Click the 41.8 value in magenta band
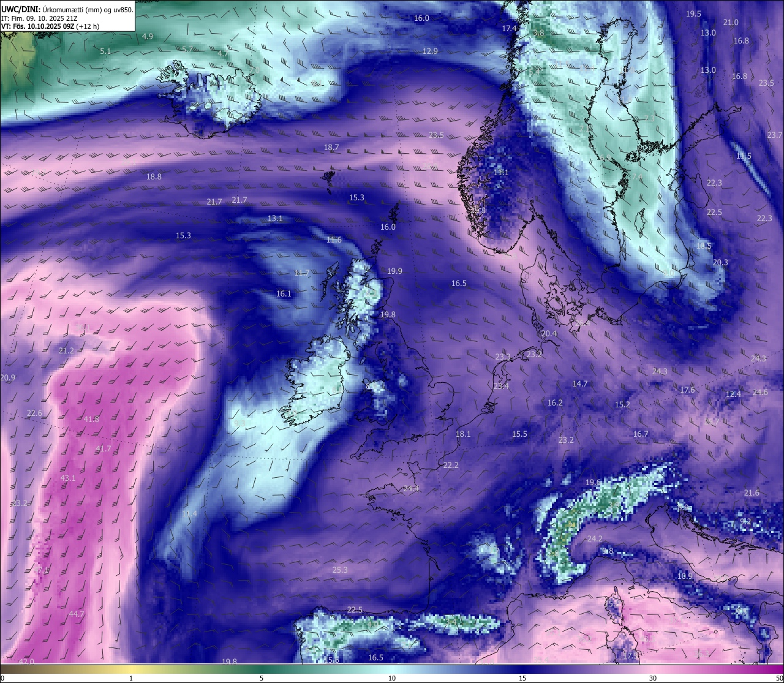Viewport: 784px width, 683px height. coord(91,420)
